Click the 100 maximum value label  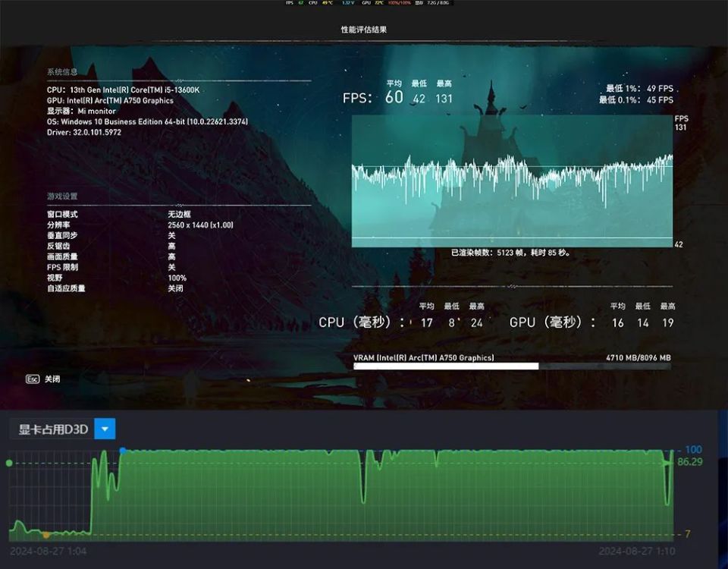pyautogui.click(x=693, y=450)
